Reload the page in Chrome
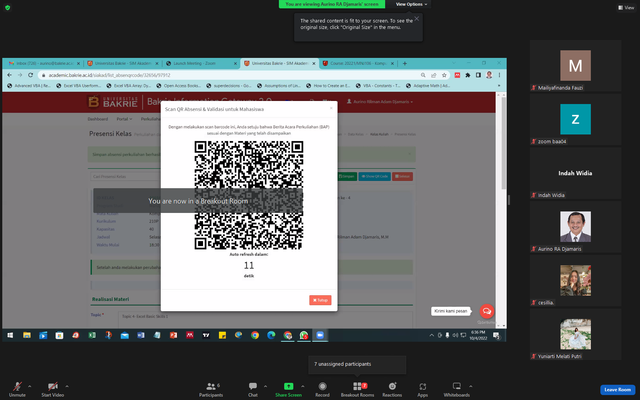The image size is (640, 400). (30, 75)
